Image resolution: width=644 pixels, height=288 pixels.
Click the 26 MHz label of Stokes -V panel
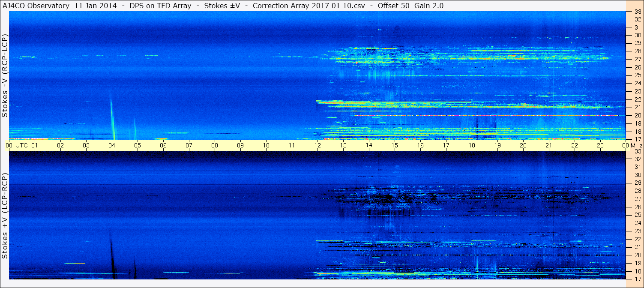pos(638,67)
